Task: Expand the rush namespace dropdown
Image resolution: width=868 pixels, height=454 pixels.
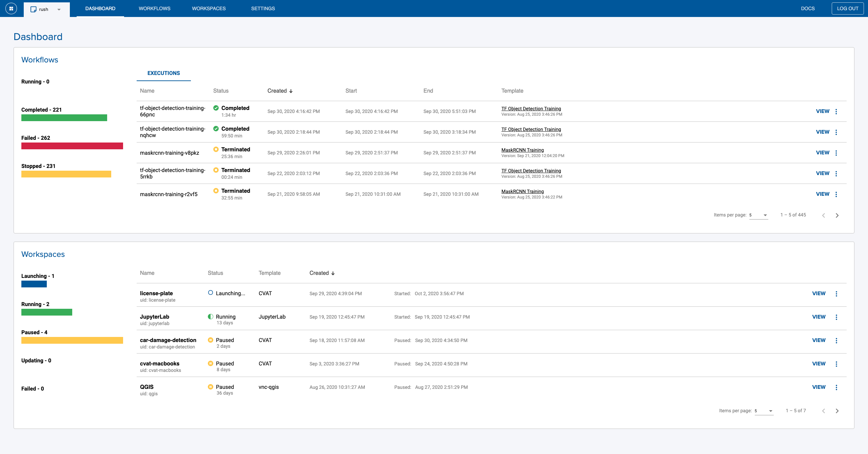Action: click(x=59, y=10)
